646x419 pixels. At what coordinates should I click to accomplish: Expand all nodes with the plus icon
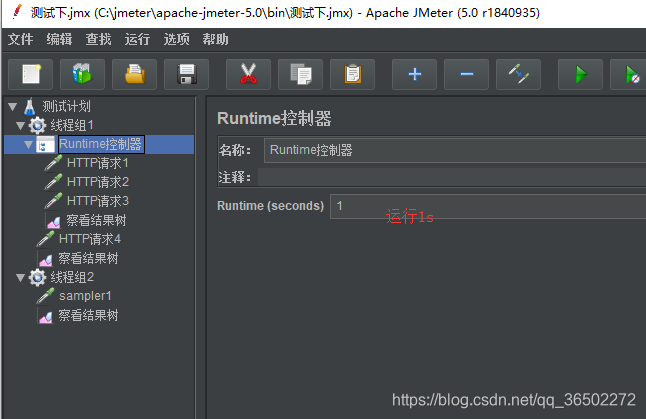tap(414, 74)
